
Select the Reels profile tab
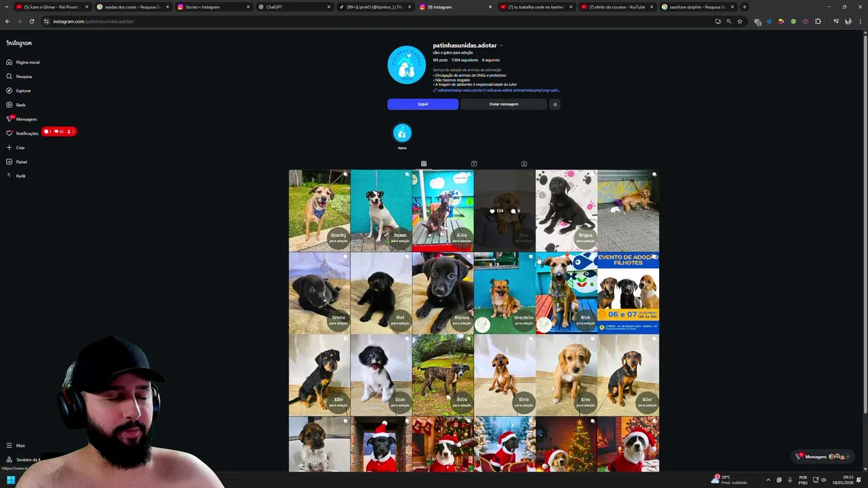473,164
